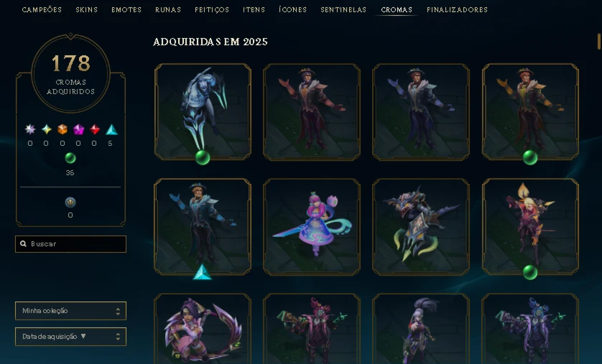The height and width of the screenshot is (364, 602).
Task: Click the vertical scrollbar on right edge
Action: point(599,42)
